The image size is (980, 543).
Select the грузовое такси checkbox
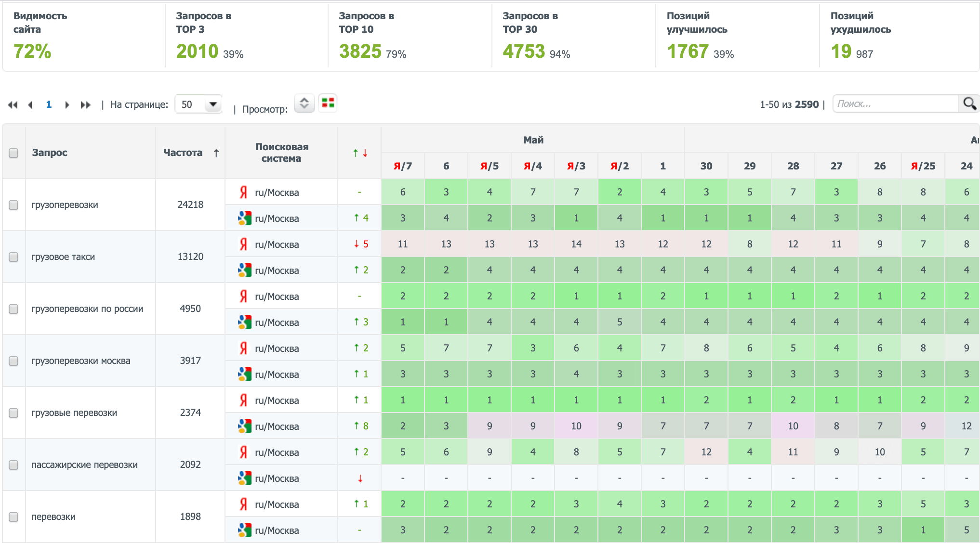(13, 257)
